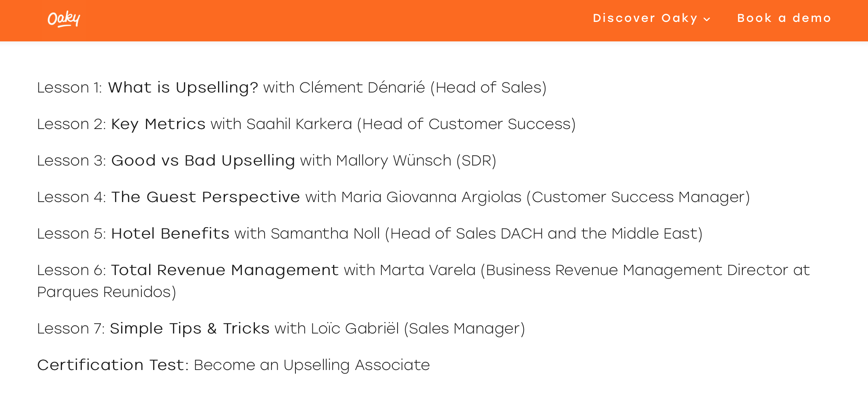The width and height of the screenshot is (868, 413).
Task: Click presenter name Mallory Wünsch
Action: [x=394, y=161]
